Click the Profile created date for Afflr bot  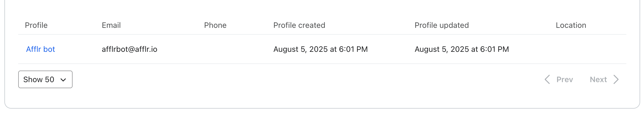[x=320, y=49]
